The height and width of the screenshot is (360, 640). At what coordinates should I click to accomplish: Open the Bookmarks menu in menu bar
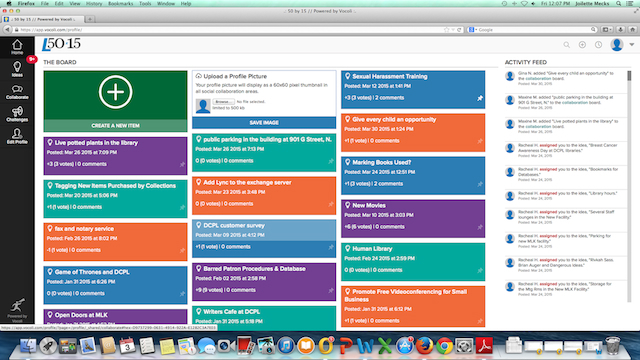pos(120,3)
